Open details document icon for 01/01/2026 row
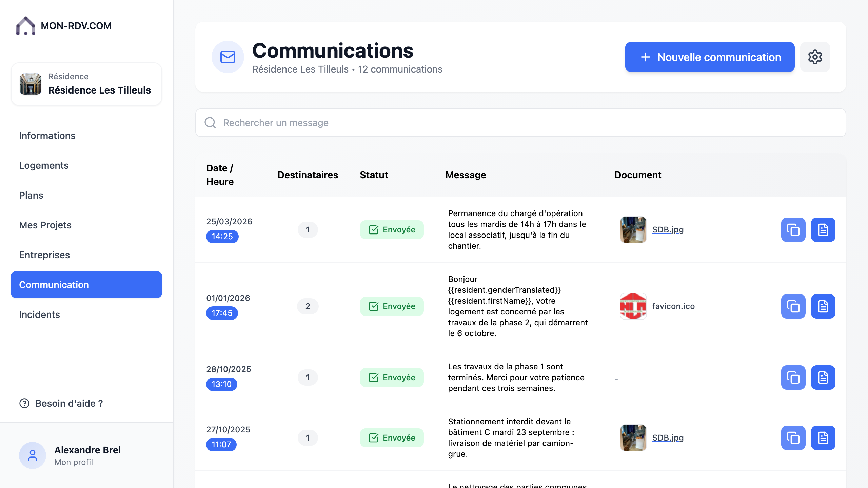Screen dimensions: 868x488 point(823,306)
